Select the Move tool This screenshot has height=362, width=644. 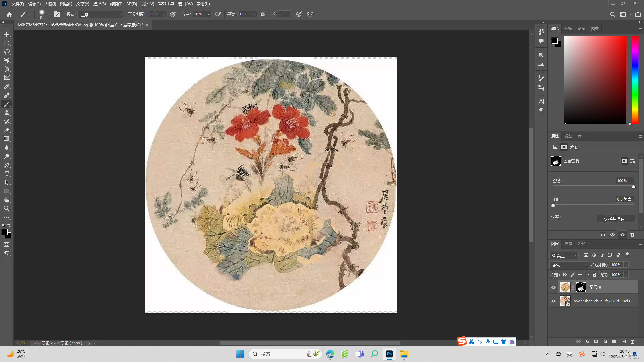7,34
